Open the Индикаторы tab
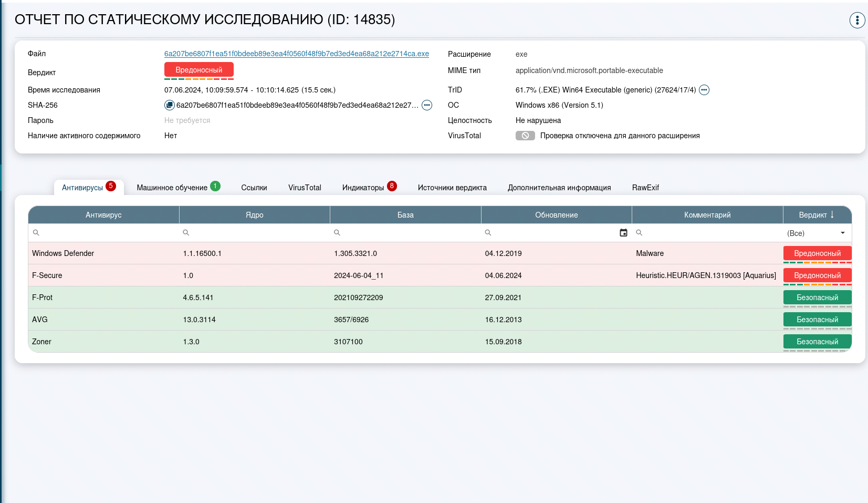Image resolution: width=868 pixels, height=503 pixels. click(363, 188)
